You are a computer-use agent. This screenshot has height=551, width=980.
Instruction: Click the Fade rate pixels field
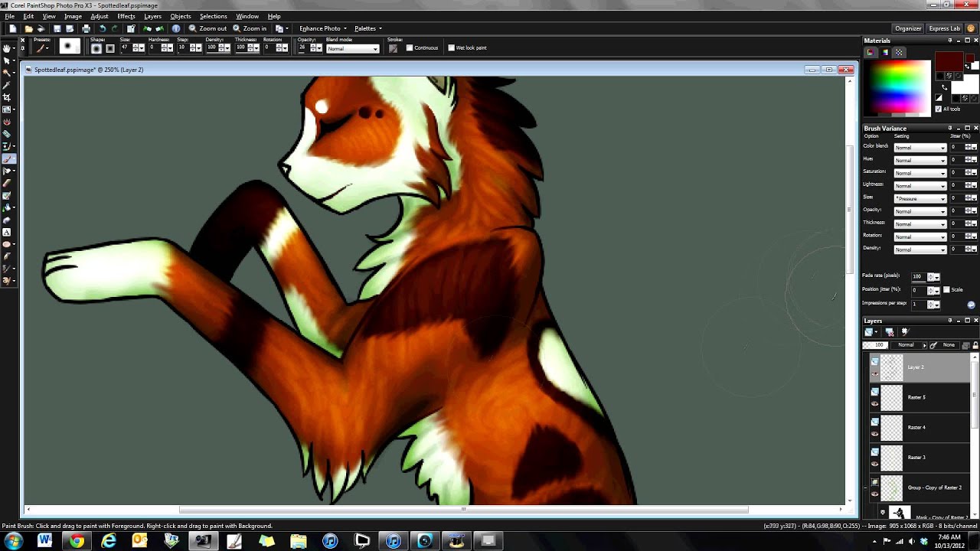point(918,276)
